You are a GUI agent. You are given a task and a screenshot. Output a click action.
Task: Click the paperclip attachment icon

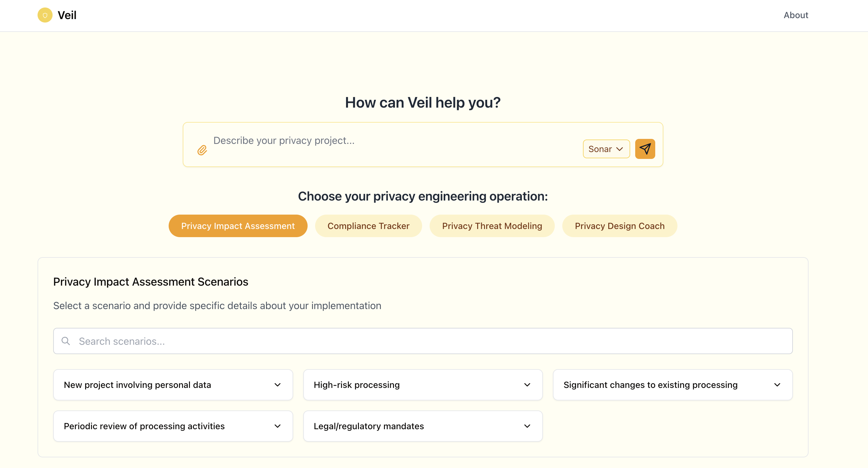coord(202,150)
